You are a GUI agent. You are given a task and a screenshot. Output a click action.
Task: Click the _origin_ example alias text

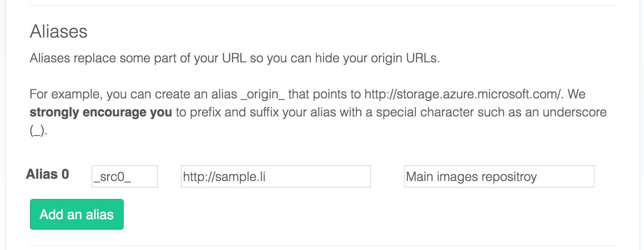click(262, 94)
